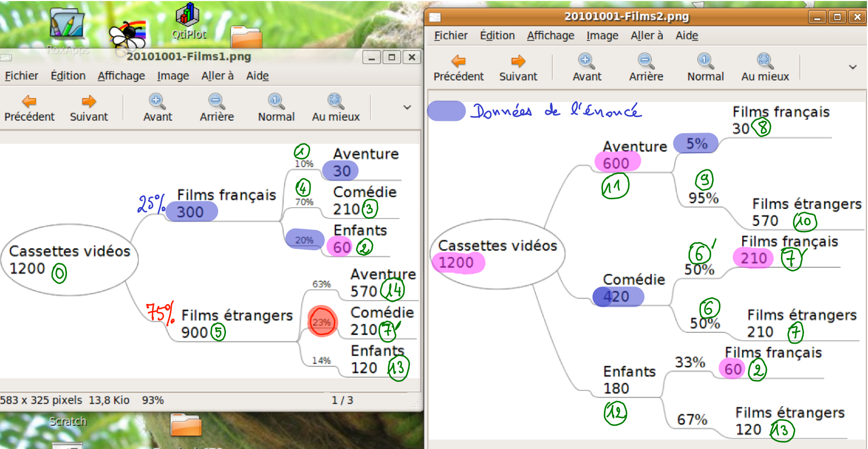
Task: Expand toolbar overflow chevron in Films2 window
Action: tap(853, 67)
